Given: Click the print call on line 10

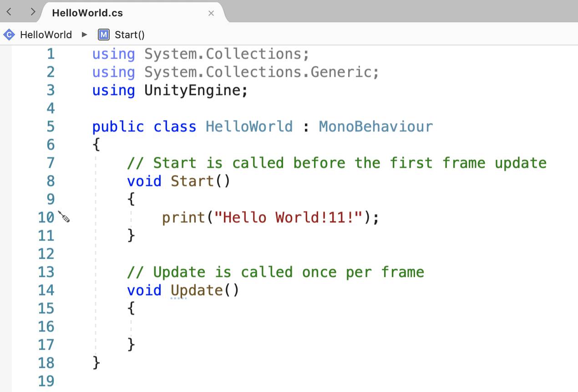Looking at the screenshot, I should (184, 218).
